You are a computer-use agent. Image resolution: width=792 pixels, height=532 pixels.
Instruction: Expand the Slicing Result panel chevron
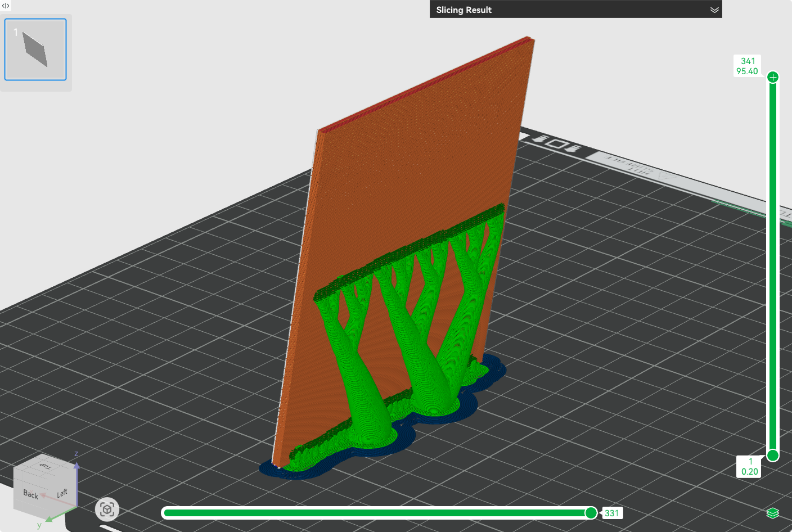click(714, 10)
